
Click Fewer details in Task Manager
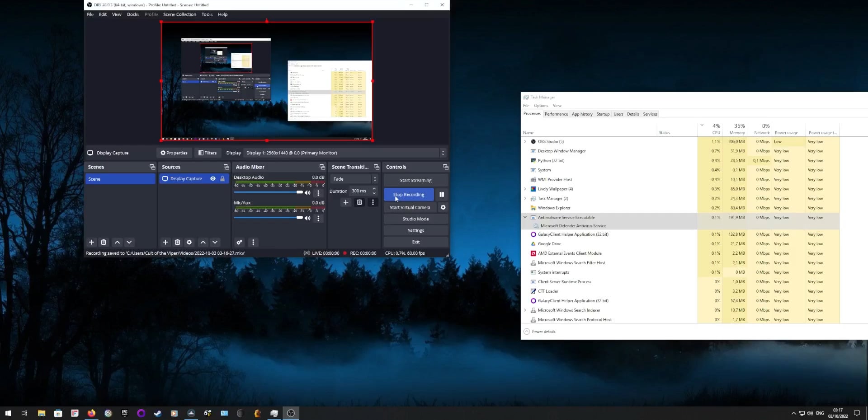click(543, 331)
